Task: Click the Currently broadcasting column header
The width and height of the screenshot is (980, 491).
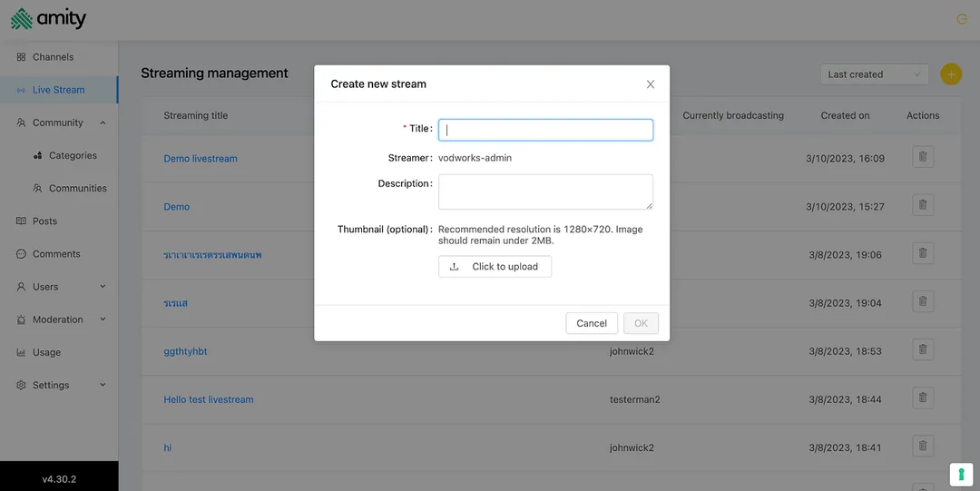Action: [733, 115]
